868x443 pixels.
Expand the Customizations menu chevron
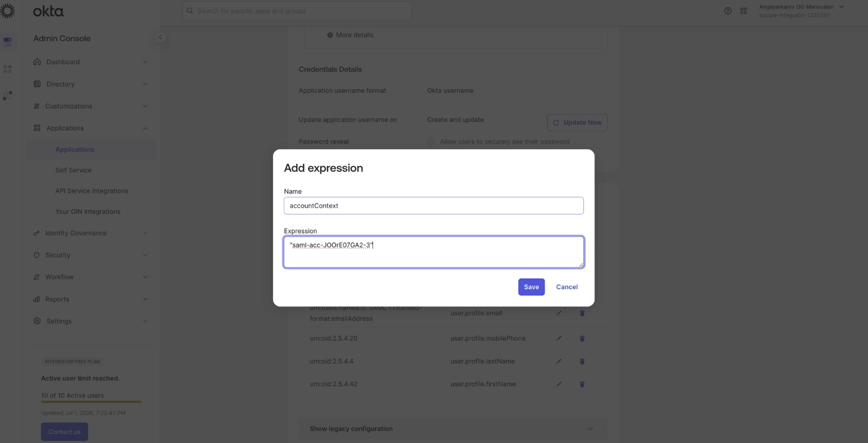[145, 106]
